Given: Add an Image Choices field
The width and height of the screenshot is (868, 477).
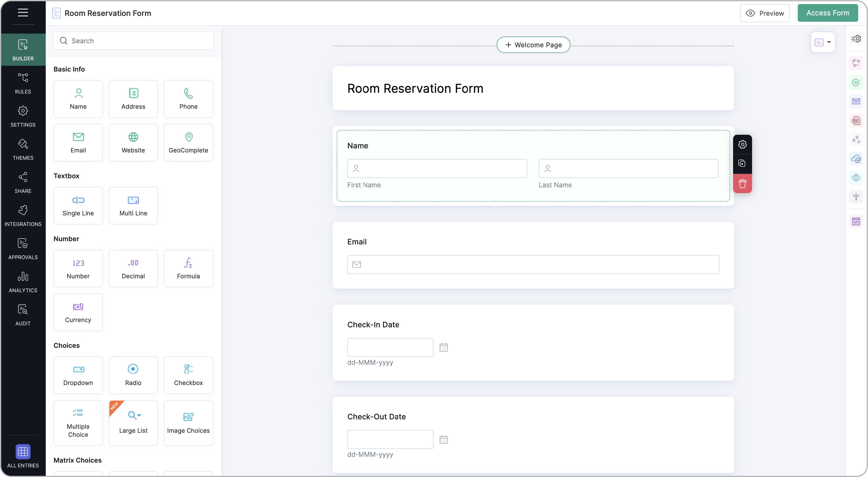Looking at the screenshot, I should coord(188,423).
